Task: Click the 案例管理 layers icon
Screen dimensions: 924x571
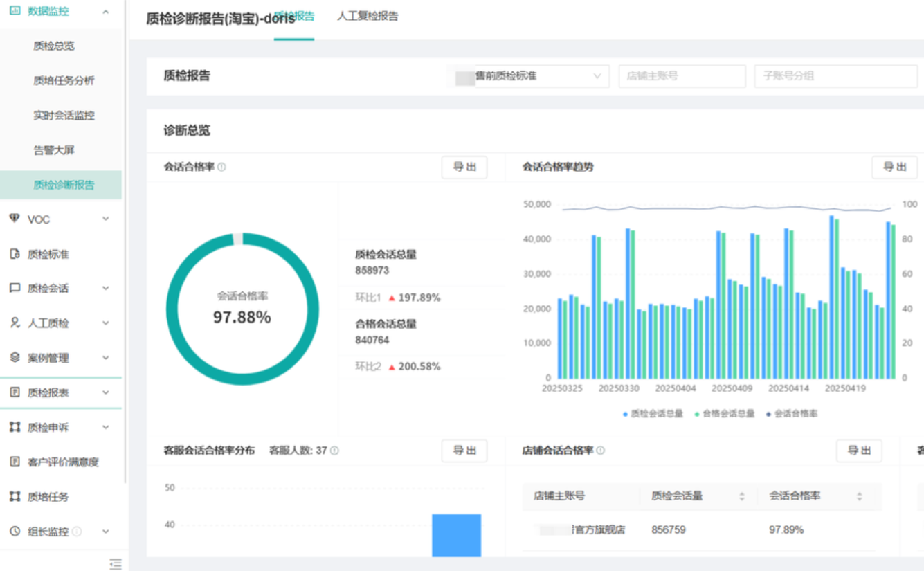Action: click(15, 358)
